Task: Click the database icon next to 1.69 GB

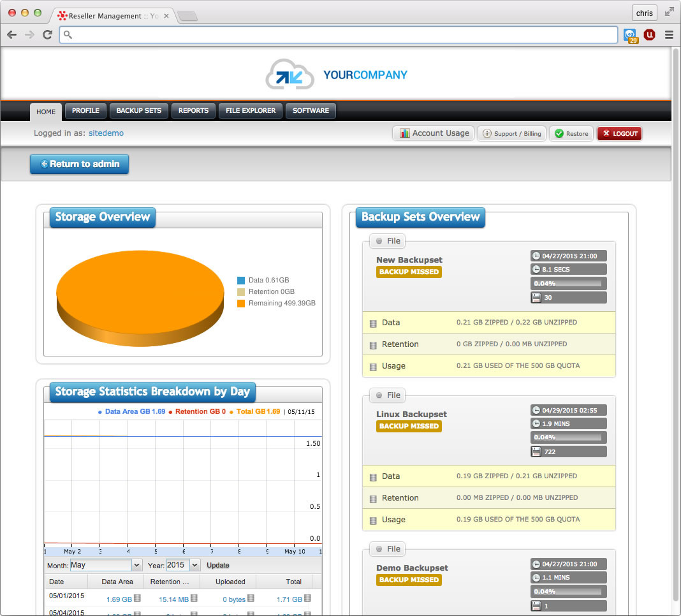Action: [137, 598]
